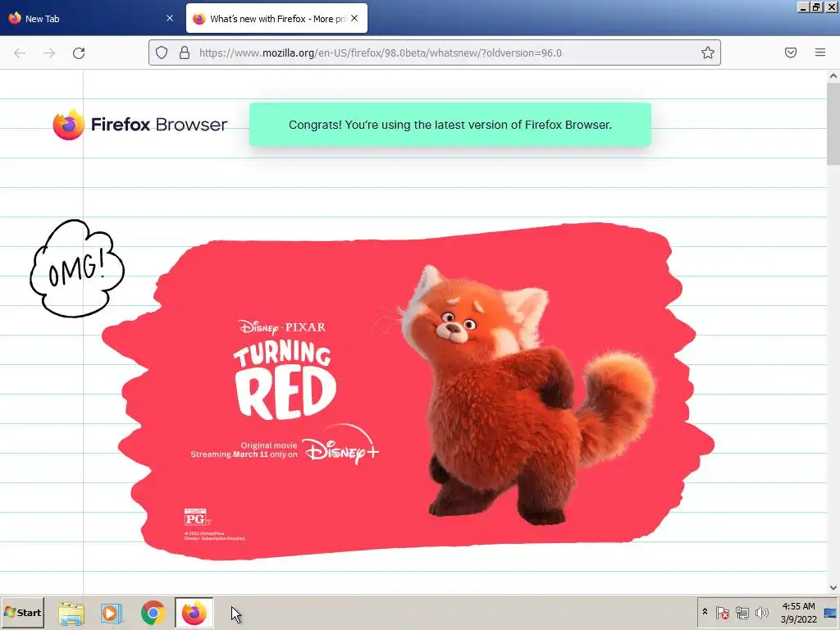Save page to Pocket
The width and height of the screenshot is (840, 630).
click(x=791, y=52)
